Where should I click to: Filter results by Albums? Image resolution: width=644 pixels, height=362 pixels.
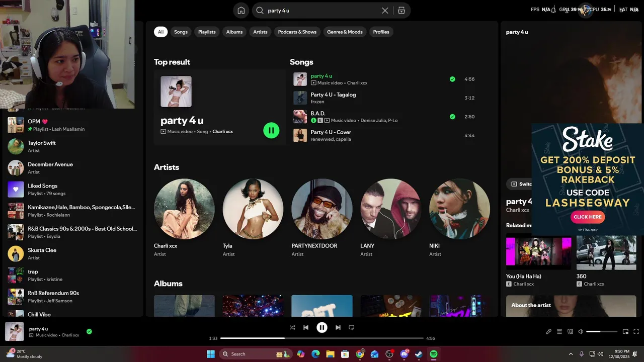point(234,32)
